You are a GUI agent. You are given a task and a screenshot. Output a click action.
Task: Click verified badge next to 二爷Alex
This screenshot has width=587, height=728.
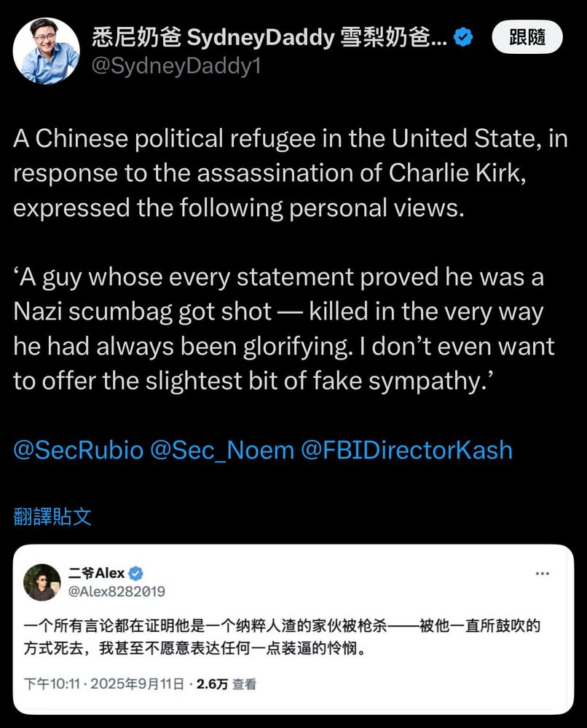click(135, 574)
